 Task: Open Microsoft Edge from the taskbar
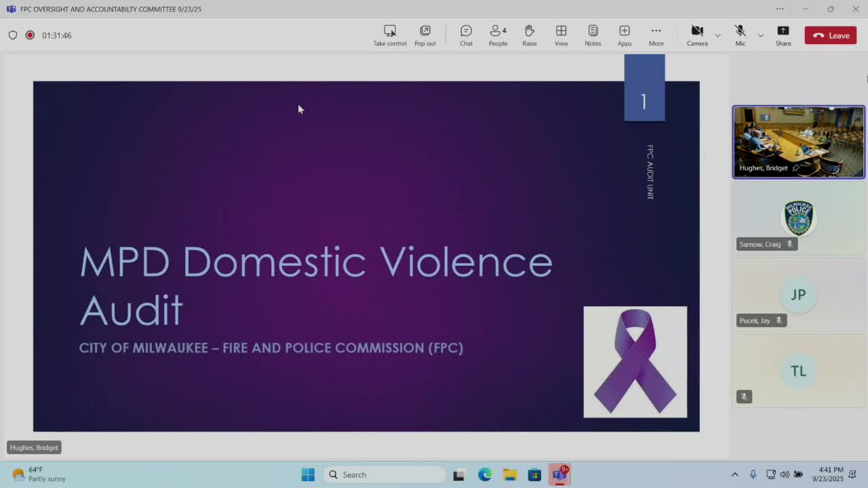[x=484, y=474]
